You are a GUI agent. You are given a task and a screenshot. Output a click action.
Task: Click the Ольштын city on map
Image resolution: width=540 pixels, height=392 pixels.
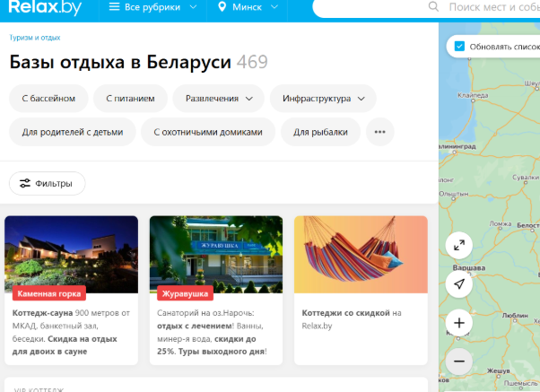pyautogui.click(x=454, y=194)
